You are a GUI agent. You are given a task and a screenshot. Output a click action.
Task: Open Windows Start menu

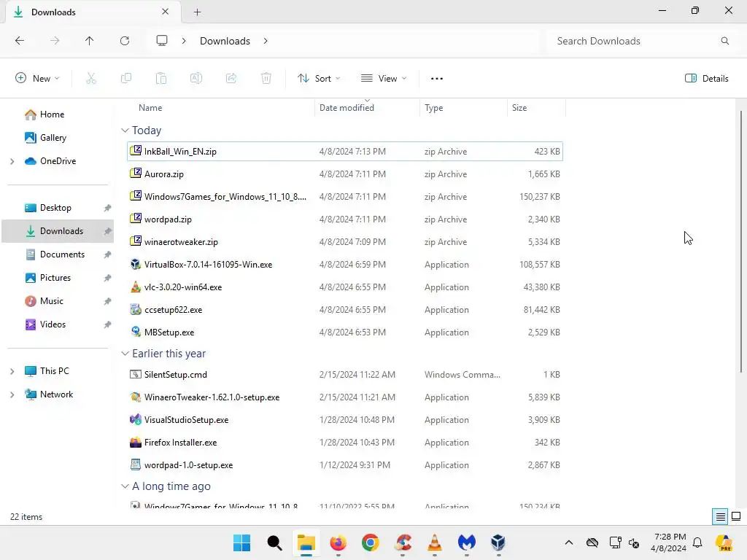tap(242, 542)
